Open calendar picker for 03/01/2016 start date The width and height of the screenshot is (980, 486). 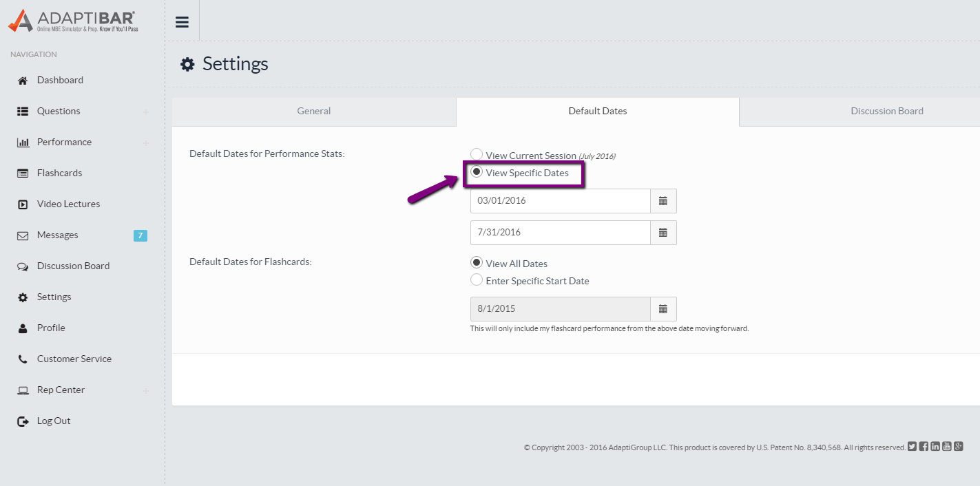pos(663,201)
